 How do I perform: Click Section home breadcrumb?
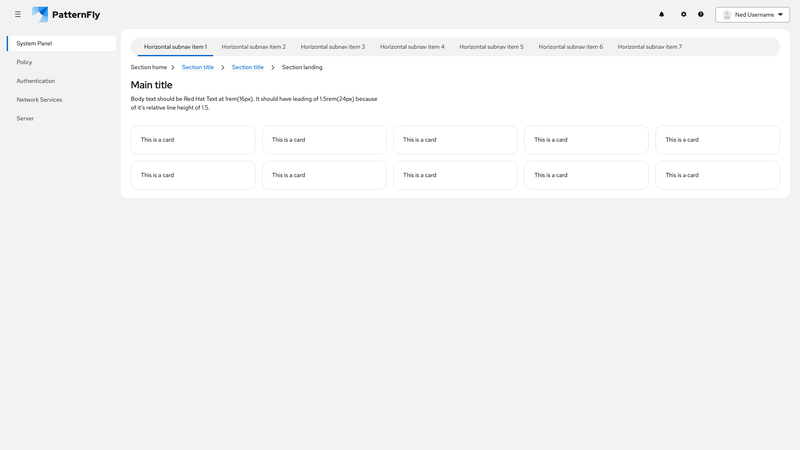tap(148, 67)
